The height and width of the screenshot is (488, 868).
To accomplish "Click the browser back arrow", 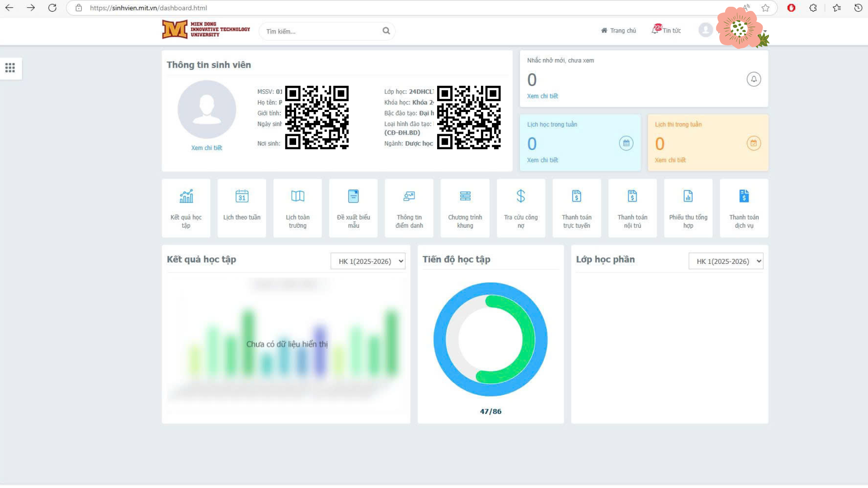I will [x=9, y=8].
